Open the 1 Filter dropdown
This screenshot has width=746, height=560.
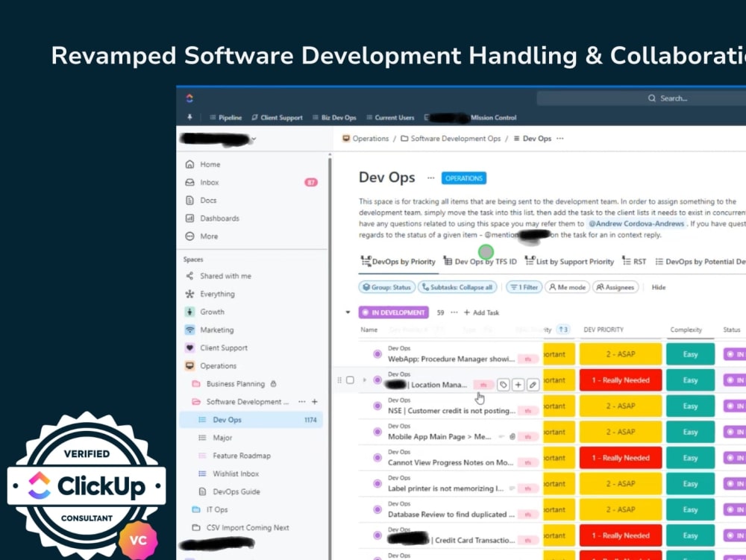pyautogui.click(x=524, y=287)
